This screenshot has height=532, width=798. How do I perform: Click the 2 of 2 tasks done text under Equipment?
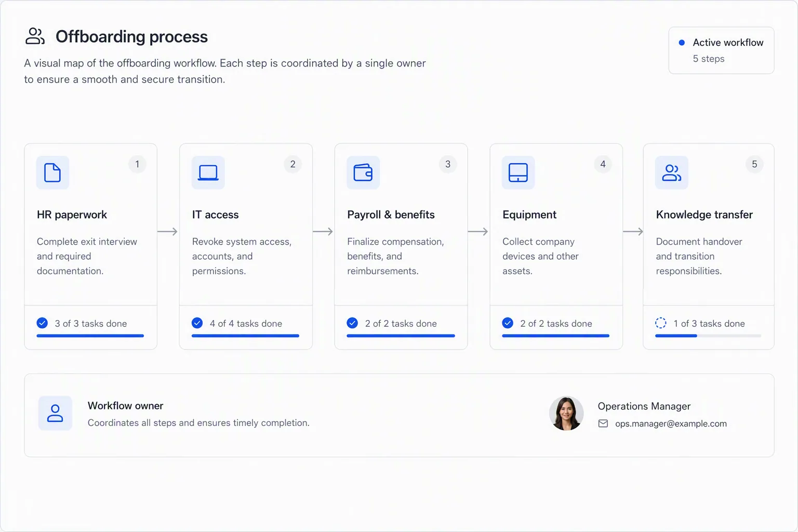click(556, 324)
